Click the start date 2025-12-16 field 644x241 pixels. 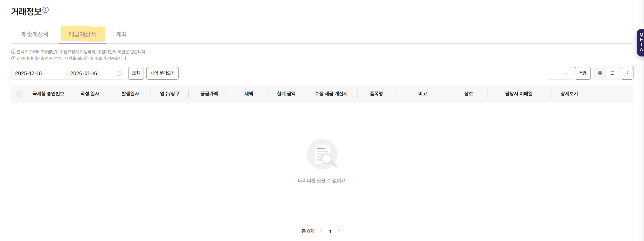29,73
